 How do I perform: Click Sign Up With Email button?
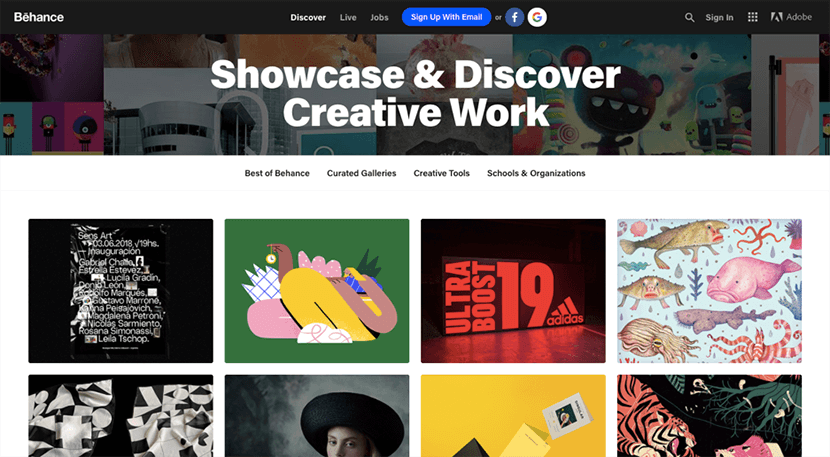pyautogui.click(x=446, y=17)
